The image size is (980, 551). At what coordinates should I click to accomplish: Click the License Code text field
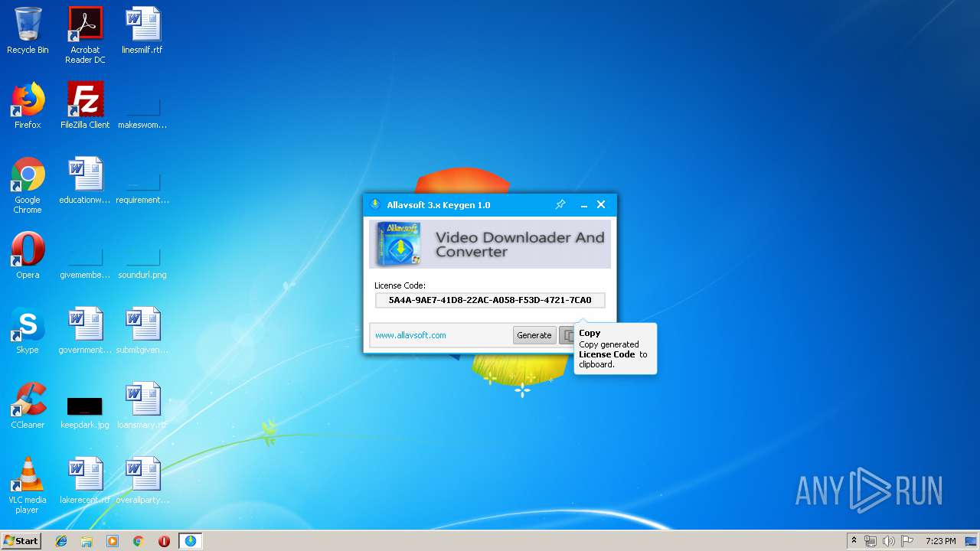[x=490, y=300]
